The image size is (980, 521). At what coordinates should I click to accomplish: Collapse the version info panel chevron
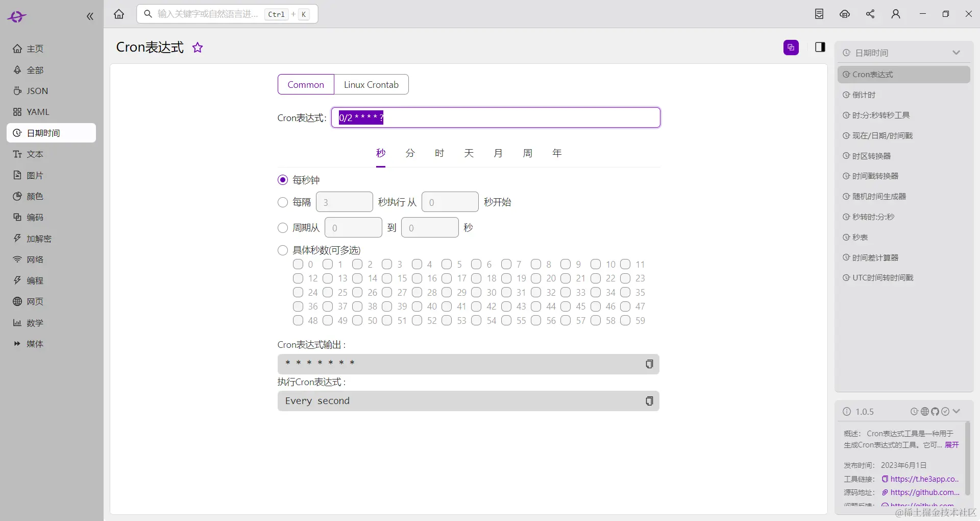coord(957,412)
